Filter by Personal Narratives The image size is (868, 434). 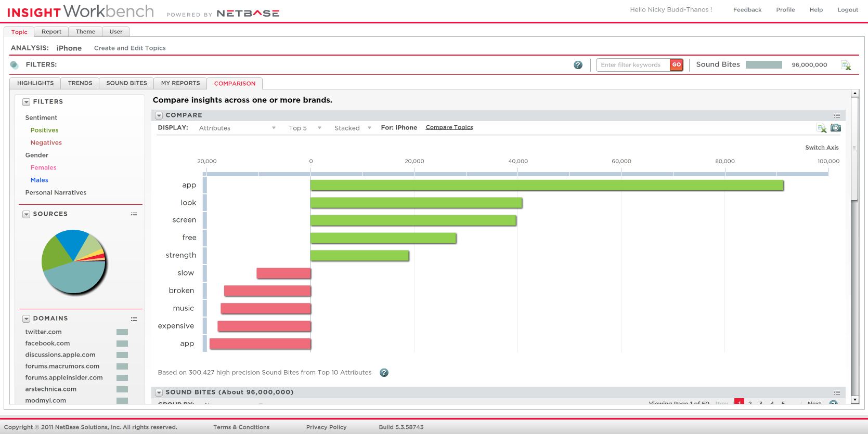(x=56, y=193)
